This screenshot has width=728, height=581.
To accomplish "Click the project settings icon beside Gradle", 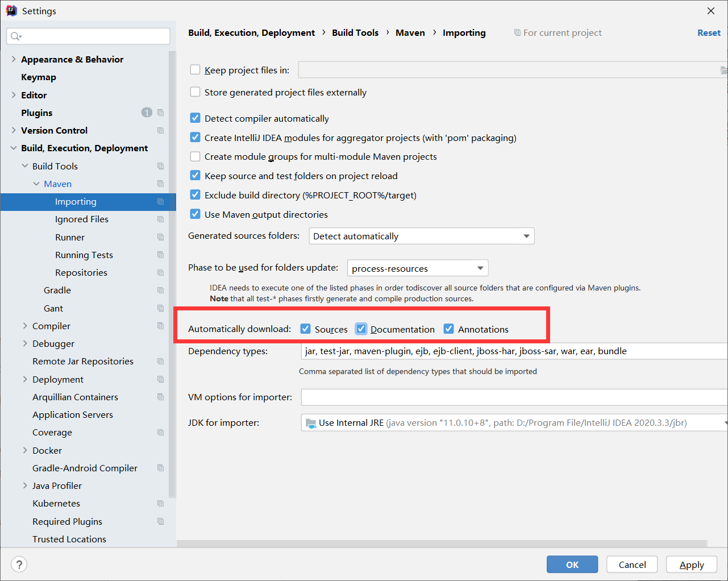I will click(160, 290).
